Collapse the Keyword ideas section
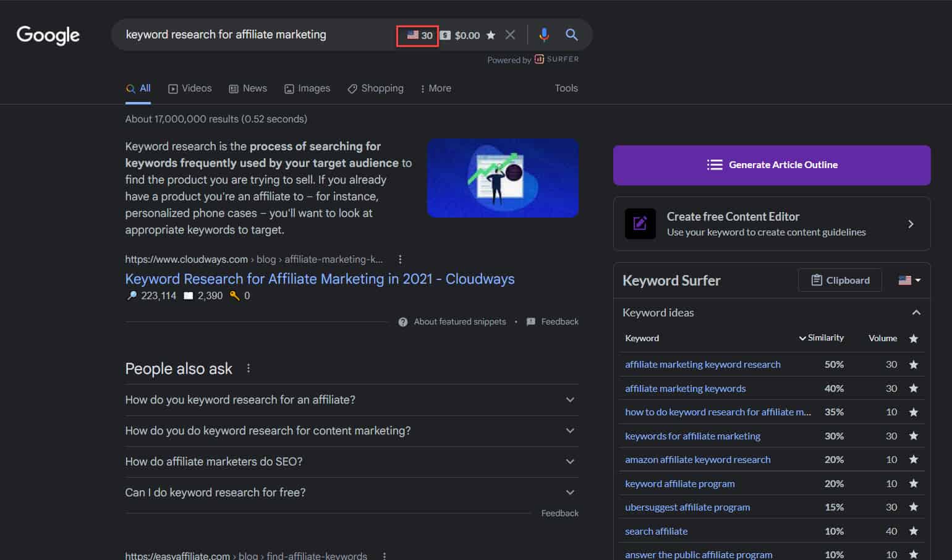Image resolution: width=952 pixels, height=560 pixels. [x=916, y=313]
